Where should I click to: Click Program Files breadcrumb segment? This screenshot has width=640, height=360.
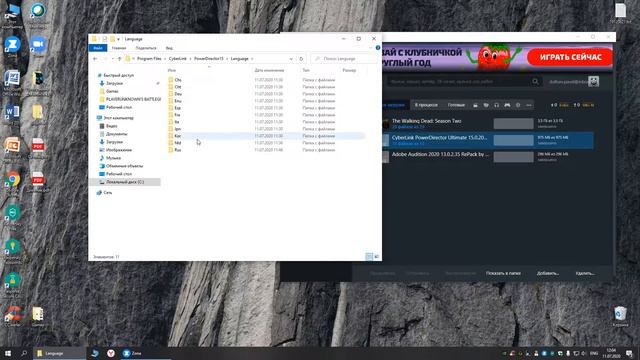(x=149, y=59)
